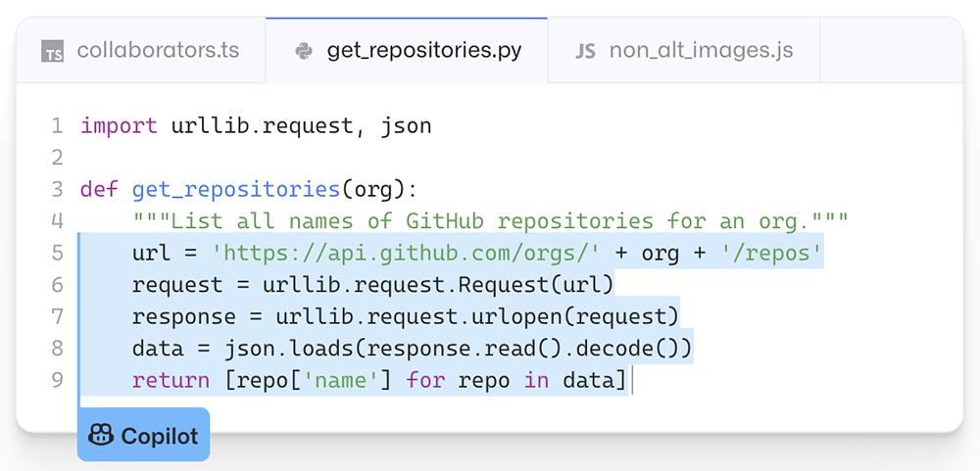The image size is (980, 471).
Task: Click the get_repositories function name
Action: coord(235,189)
